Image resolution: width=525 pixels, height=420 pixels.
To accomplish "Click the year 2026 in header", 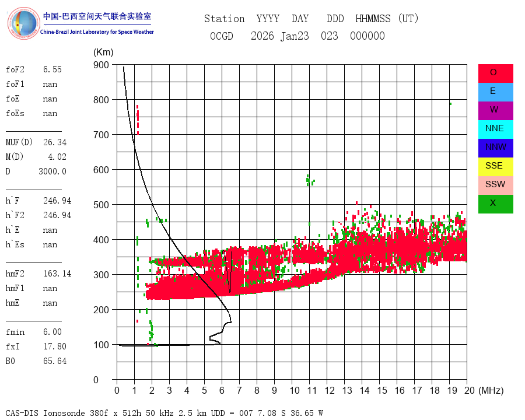I will click(x=262, y=36).
